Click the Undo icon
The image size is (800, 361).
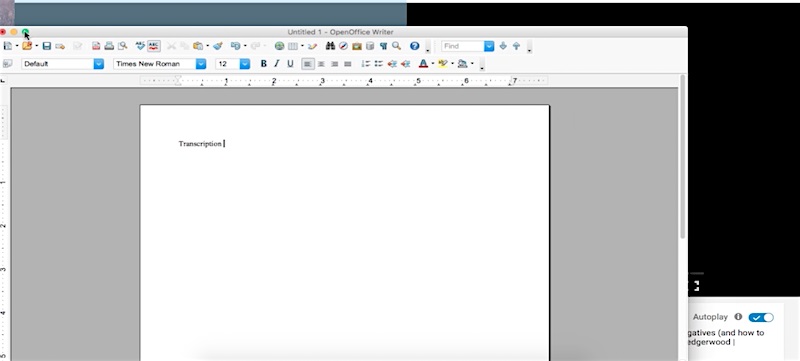point(235,46)
